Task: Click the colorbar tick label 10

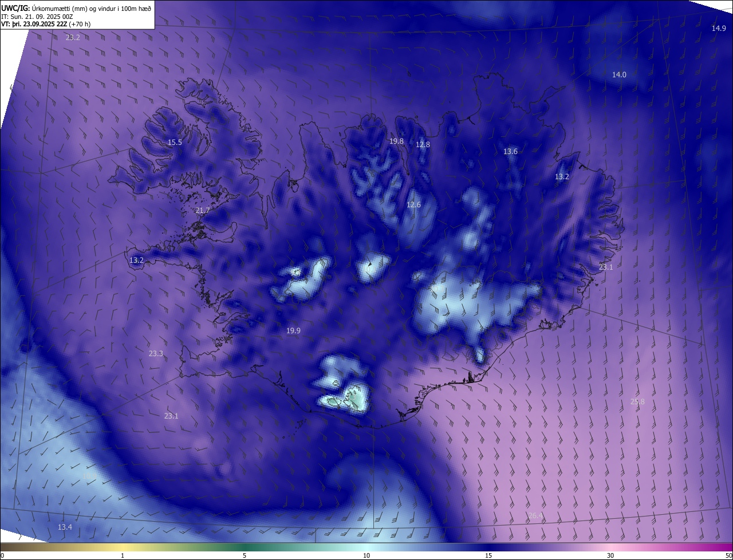Action: (366, 555)
